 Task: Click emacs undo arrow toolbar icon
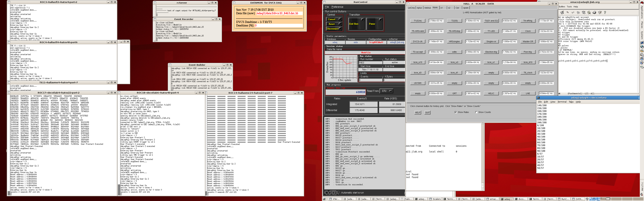click(x=568, y=13)
